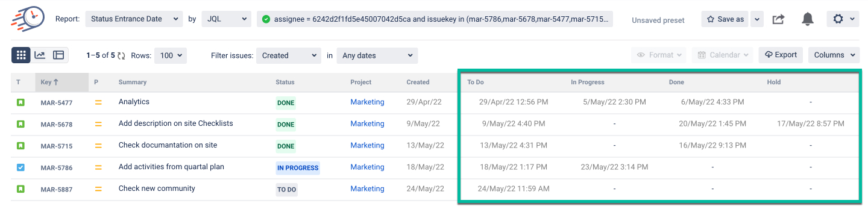Expand the Save as arrow menu
The image size is (868, 218).
coord(757,19)
